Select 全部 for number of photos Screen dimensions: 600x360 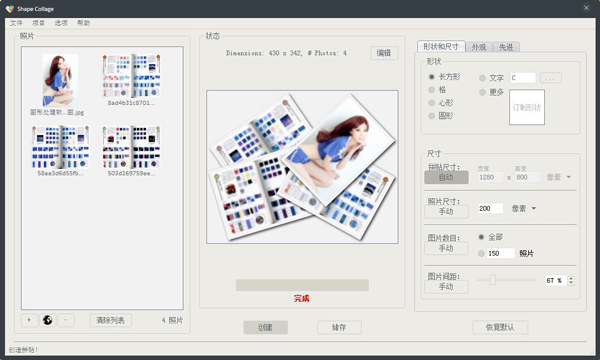tap(481, 237)
